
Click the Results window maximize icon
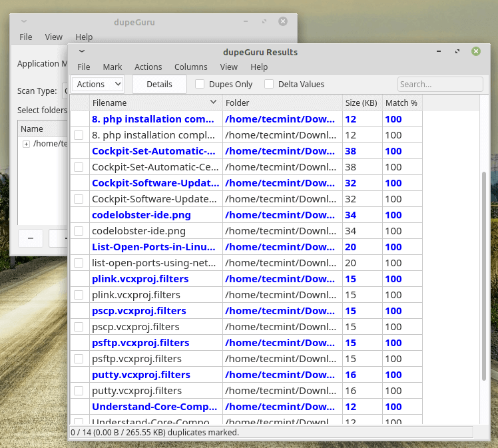(x=457, y=51)
